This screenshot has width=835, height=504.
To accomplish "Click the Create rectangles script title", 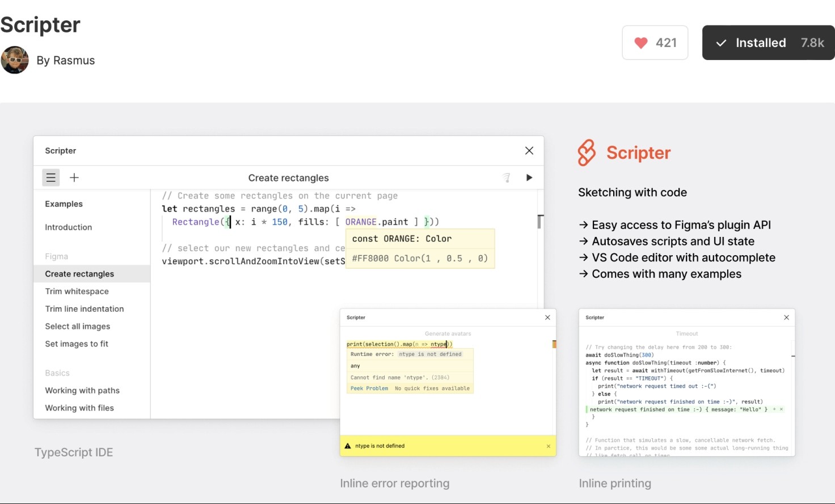I will point(288,178).
